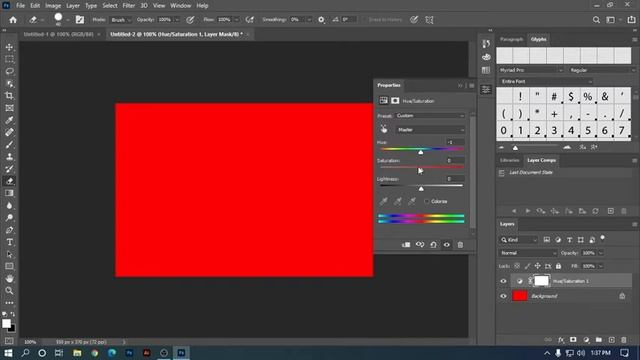Open the Myriad Pro font dropdown
Viewport: 640px width, 360px height.
[531, 70]
